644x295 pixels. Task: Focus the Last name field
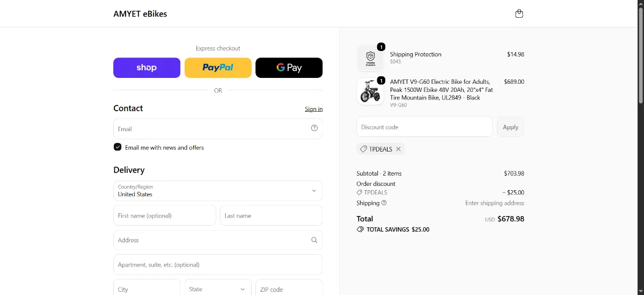tap(271, 215)
